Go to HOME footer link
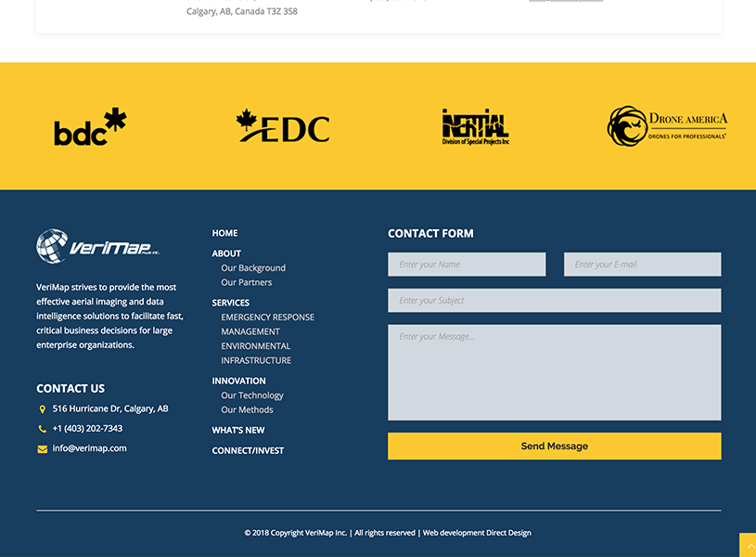The width and height of the screenshot is (756, 557). [224, 233]
